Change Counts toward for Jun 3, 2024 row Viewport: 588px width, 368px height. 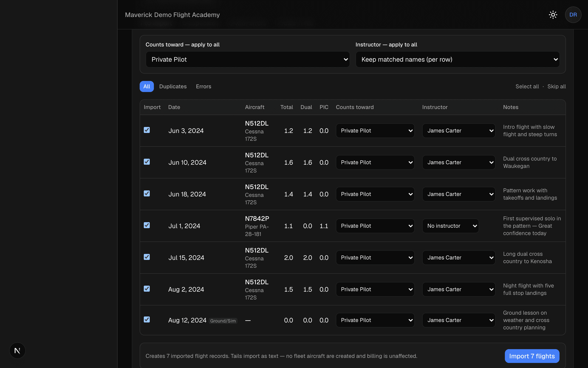(x=375, y=131)
